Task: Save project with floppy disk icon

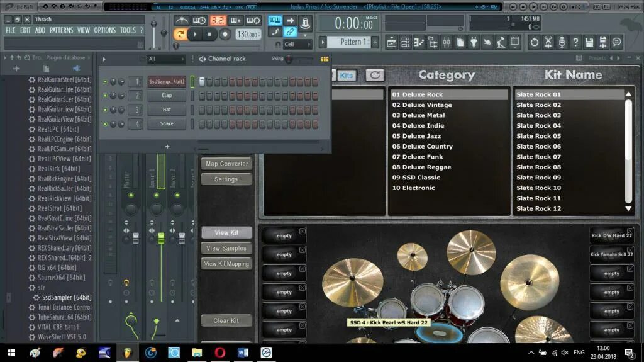Action: pyautogui.click(x=589, y=42)
